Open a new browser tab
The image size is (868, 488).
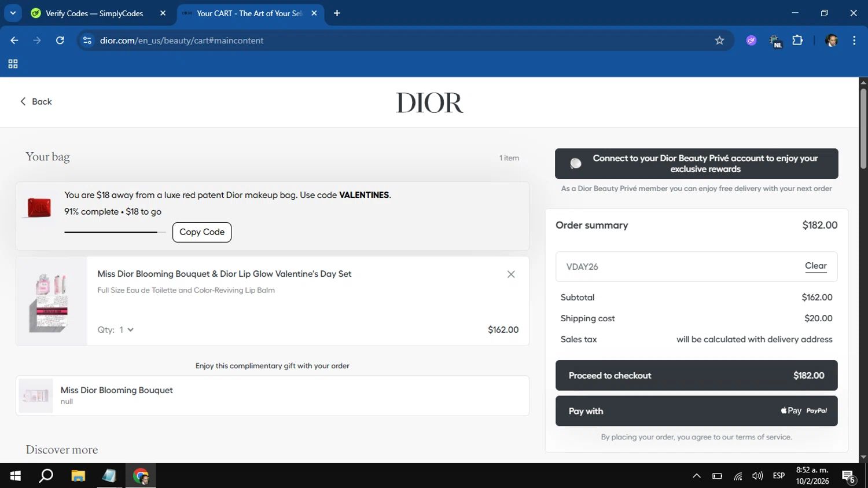(337, 13)
